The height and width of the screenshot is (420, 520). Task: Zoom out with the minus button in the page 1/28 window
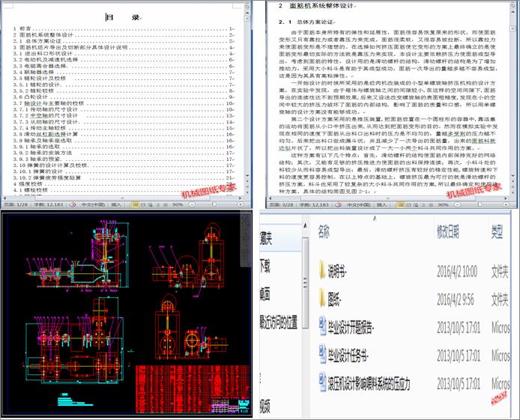(x=192, y=204)
